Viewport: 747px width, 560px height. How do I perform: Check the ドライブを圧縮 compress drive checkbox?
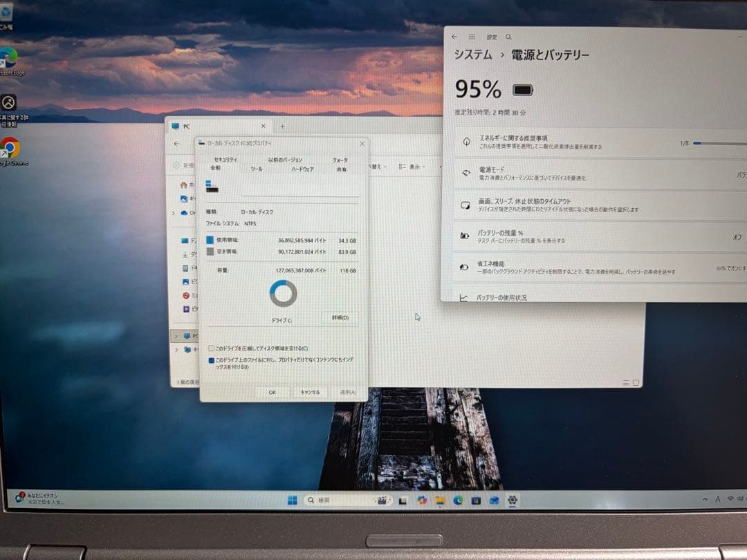(x=212, y=347)
